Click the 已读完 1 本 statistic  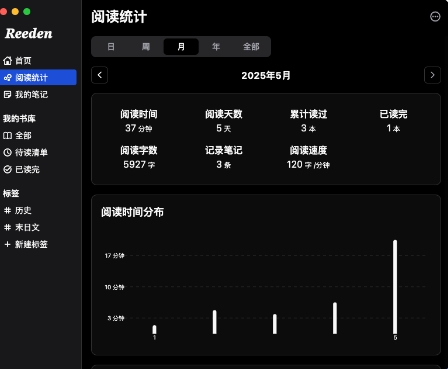coord(393,121)
